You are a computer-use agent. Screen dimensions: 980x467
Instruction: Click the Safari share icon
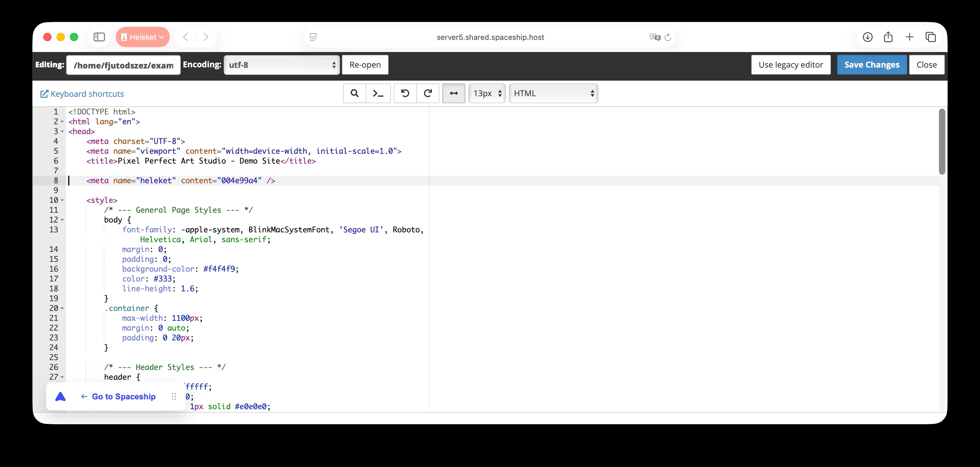pyautogui.click(x=888, y=37)
